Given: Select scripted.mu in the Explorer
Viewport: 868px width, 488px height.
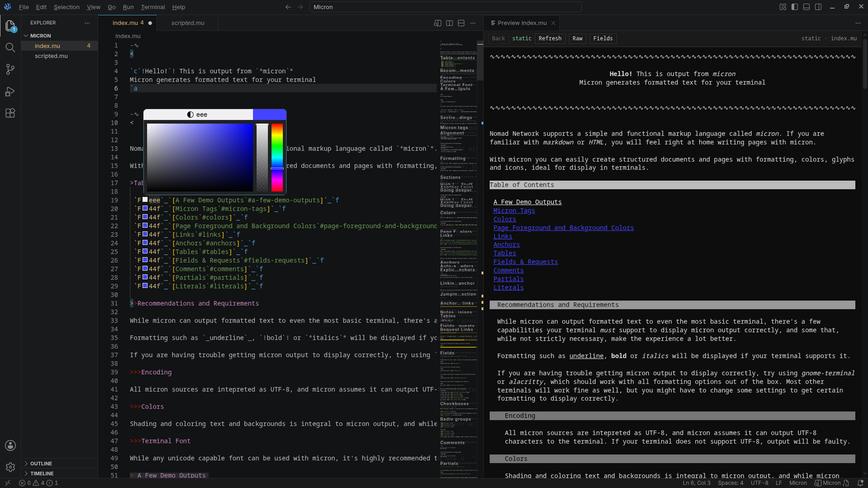Looking at the screenshot, I should (51, 56).
